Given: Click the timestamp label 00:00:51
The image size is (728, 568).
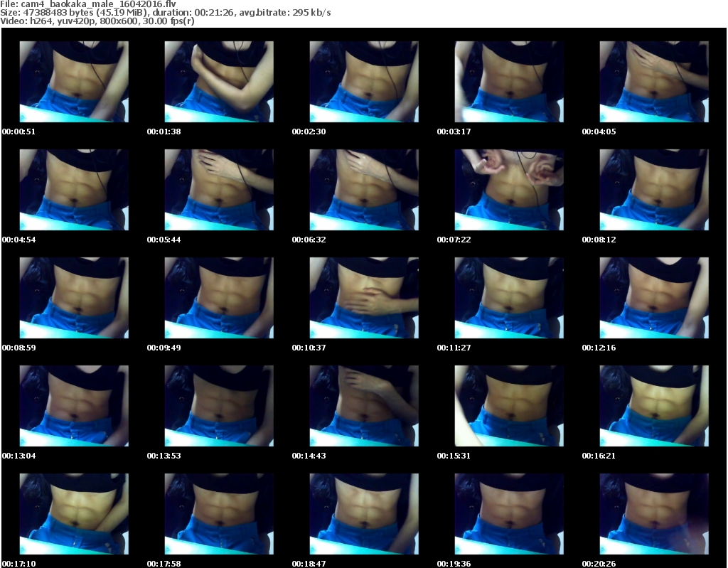Looking at the screenshot, I should [x=18, y=132].
